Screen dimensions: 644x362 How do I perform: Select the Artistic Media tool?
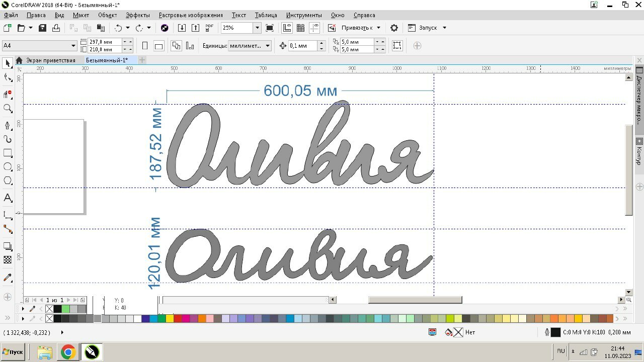[8, 139]
